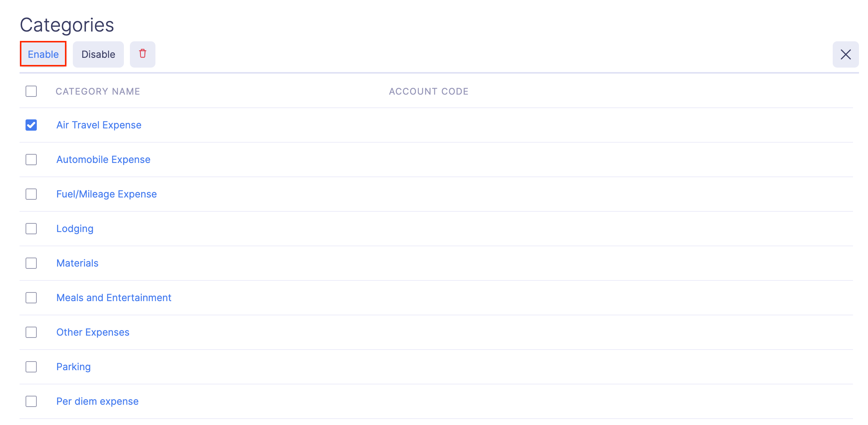Screen dimensions: 868x425
Task: Tick the Lodging checkbox
Action: point(31,229)
